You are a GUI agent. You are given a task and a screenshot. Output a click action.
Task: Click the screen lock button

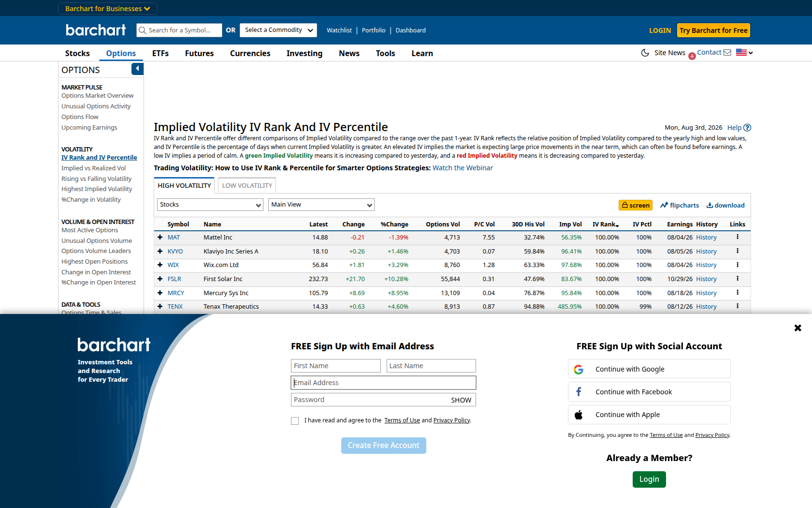click(x=636, y=205)
